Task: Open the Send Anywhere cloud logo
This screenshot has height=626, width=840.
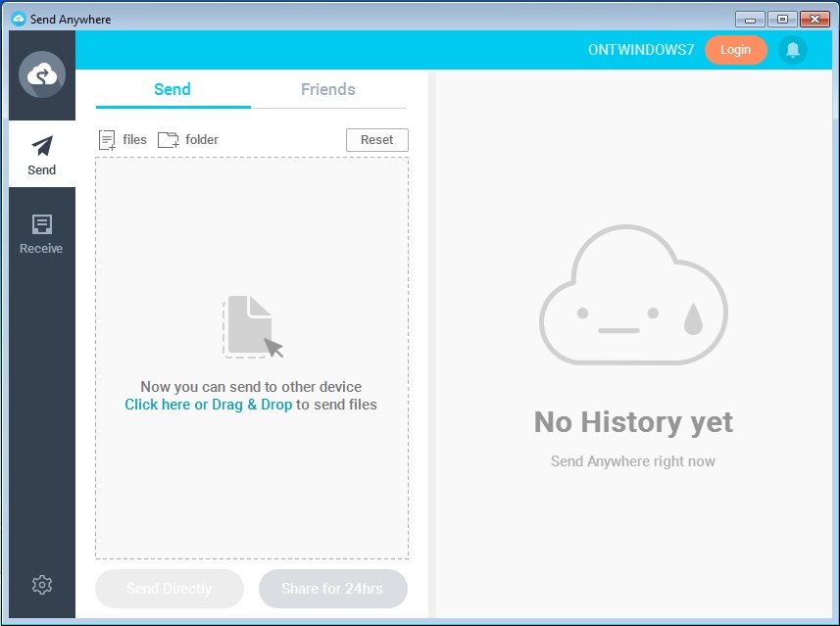Action: (41, 74)
